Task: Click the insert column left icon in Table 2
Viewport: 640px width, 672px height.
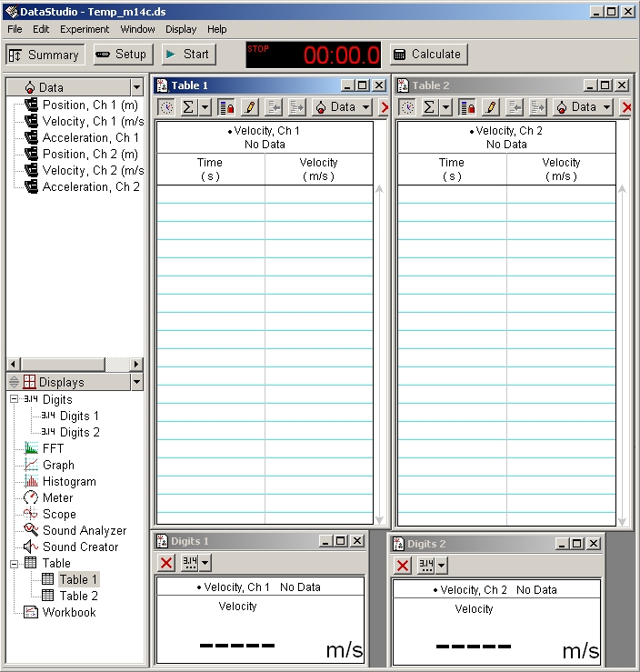Action: (514, 107)
